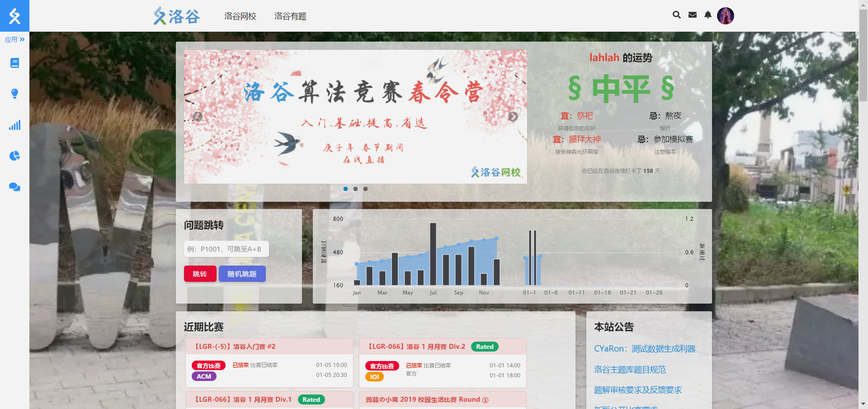This screenshot has width=868, height=409.
Task: Click the Rated badge on Div.1
Action: pos(311,399)
